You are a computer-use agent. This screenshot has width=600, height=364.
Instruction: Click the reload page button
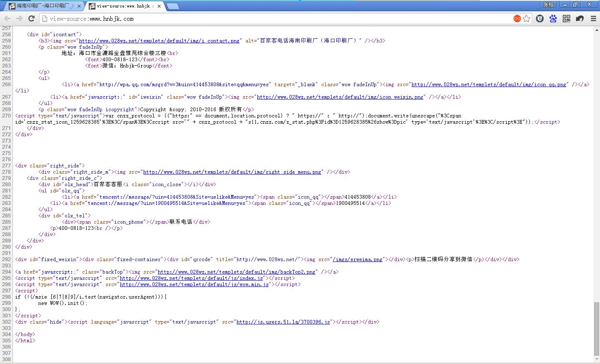(x=31, y=18)
